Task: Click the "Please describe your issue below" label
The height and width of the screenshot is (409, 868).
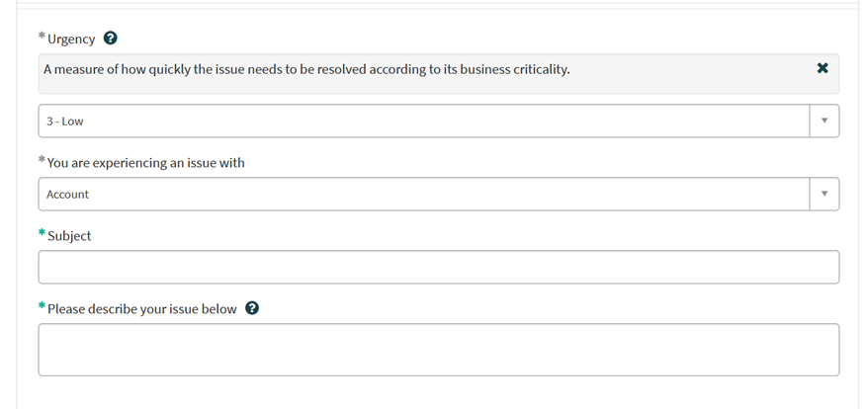Action: click(x=141, y=309)
